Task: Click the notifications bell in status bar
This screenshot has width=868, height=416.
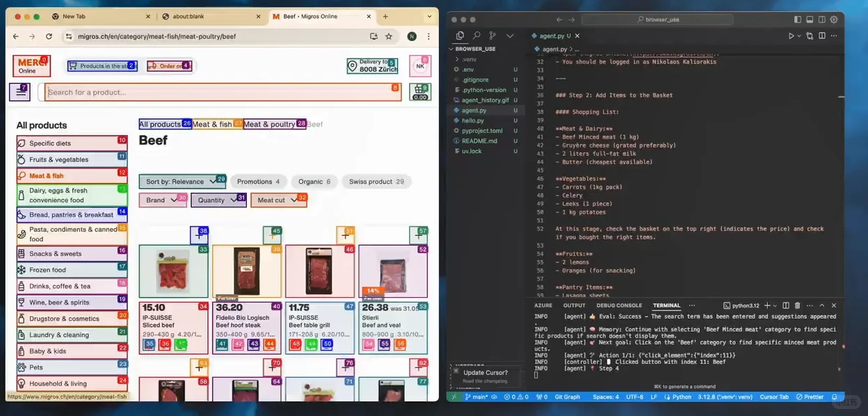Action: 835,397
